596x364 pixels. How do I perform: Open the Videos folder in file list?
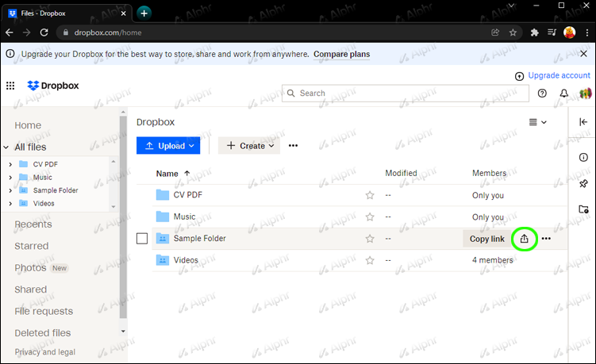tap(186, 260)
